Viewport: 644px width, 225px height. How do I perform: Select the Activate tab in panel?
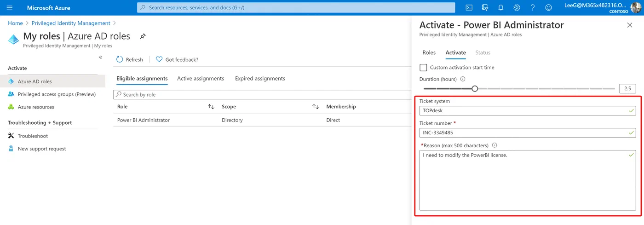[x=456, y=52]
